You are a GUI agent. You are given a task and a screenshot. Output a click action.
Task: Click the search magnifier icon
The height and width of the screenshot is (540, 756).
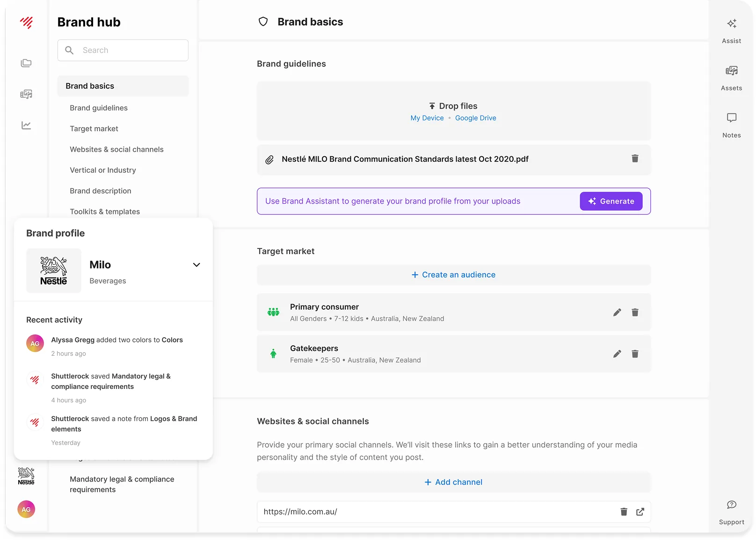(69, 50)
